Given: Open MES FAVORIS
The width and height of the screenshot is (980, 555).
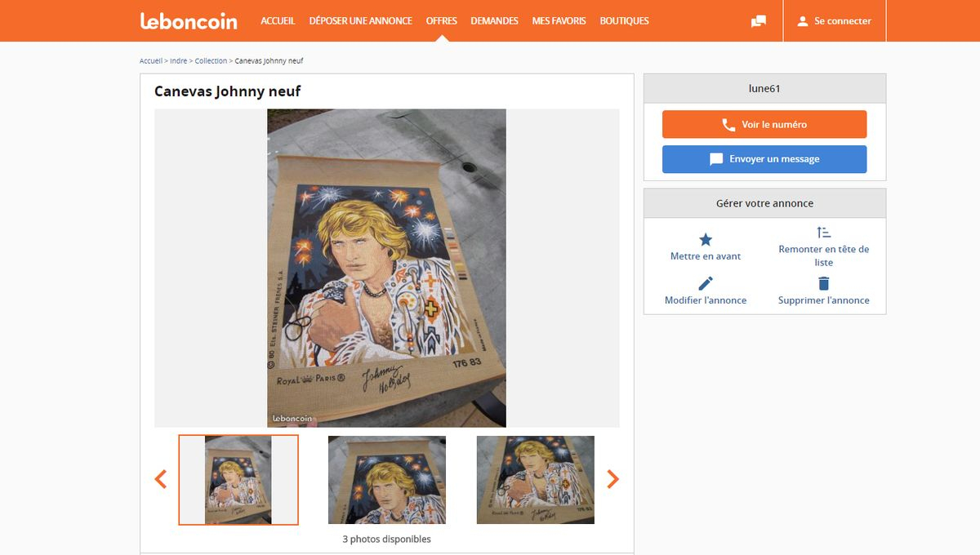Looking at the screenshot, I should click(559, 21).
